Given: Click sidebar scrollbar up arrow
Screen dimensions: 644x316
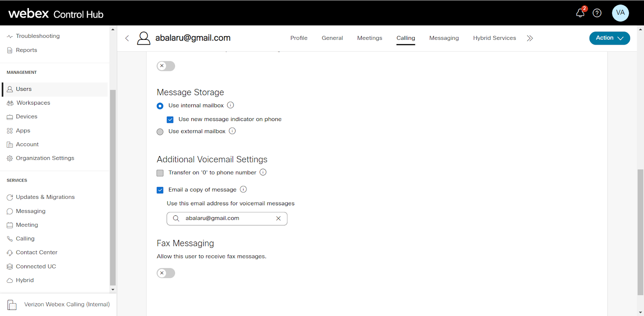Looking at the screenshot, I should click(113, 29).
